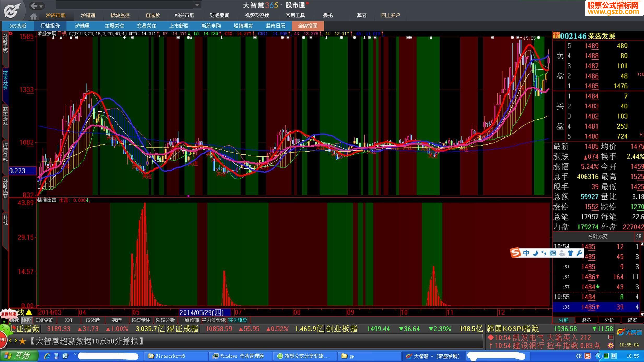Open the 沪深市场 menu
The image size is (644, 362).
click(x=56, y=15)
